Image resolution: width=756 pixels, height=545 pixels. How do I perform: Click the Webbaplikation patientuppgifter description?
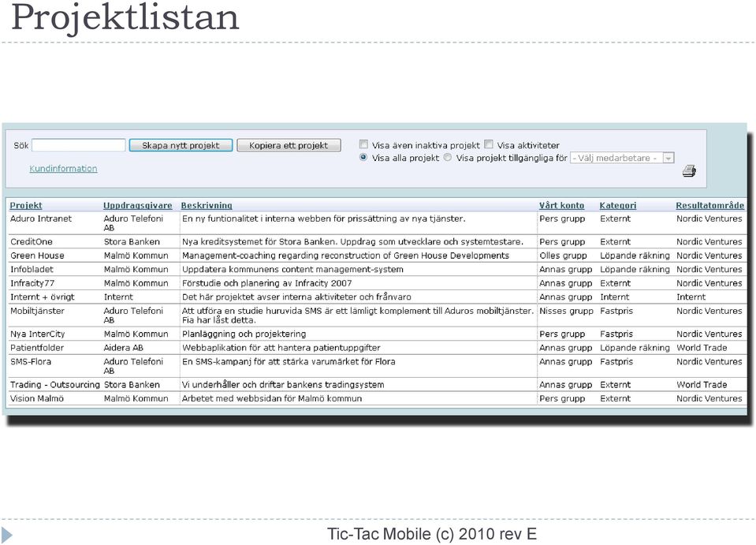281,348
